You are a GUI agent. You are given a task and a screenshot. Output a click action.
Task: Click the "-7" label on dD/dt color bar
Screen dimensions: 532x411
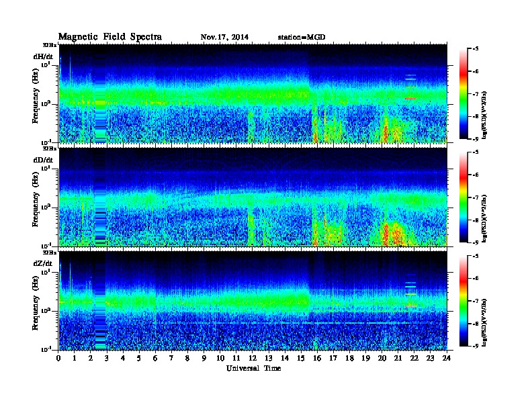point(476,197)
